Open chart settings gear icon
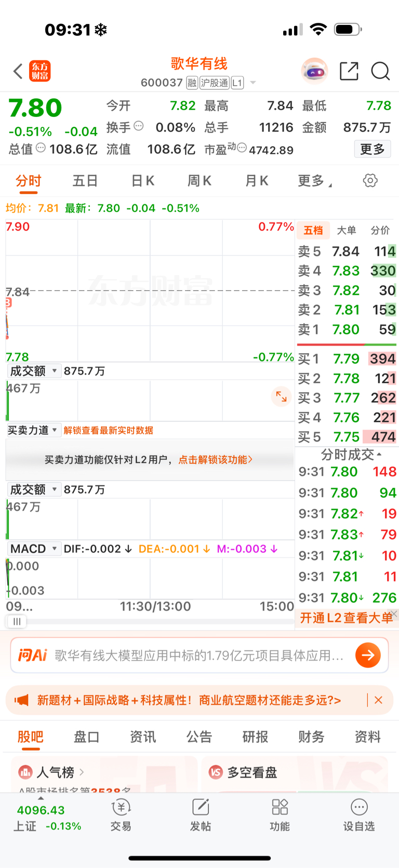 click(x=370, y=181)
